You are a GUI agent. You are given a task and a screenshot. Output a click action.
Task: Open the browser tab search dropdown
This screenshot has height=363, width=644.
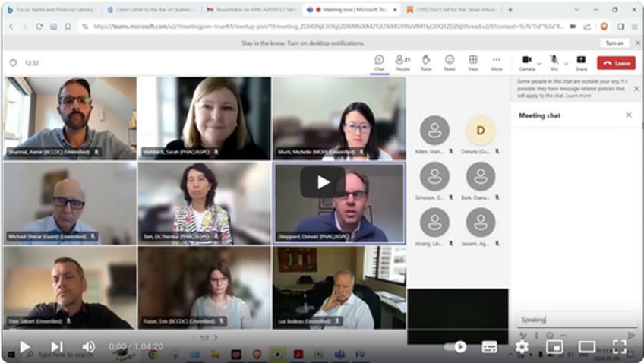point(576,9)
